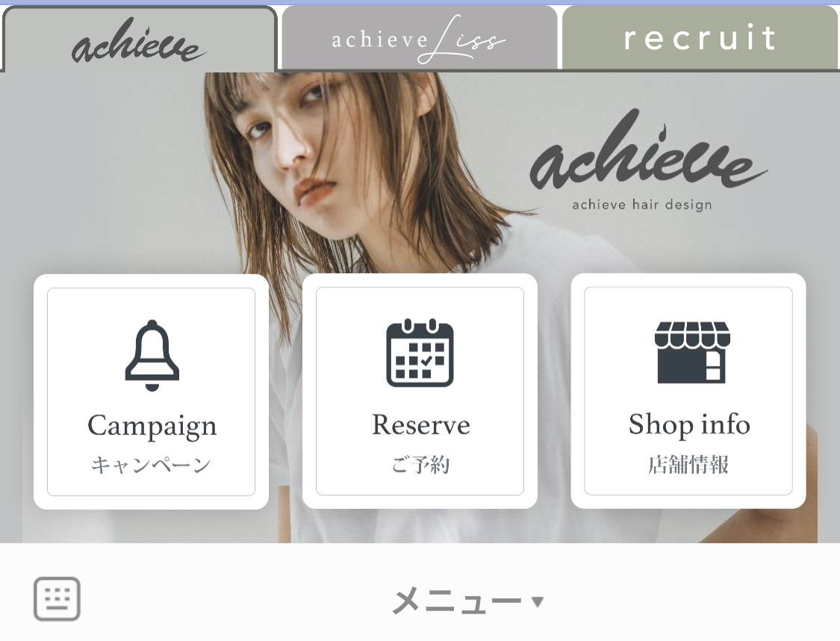Click the キャンペーン Japanese subtitle
840x641 pixels.
[151, 465]
